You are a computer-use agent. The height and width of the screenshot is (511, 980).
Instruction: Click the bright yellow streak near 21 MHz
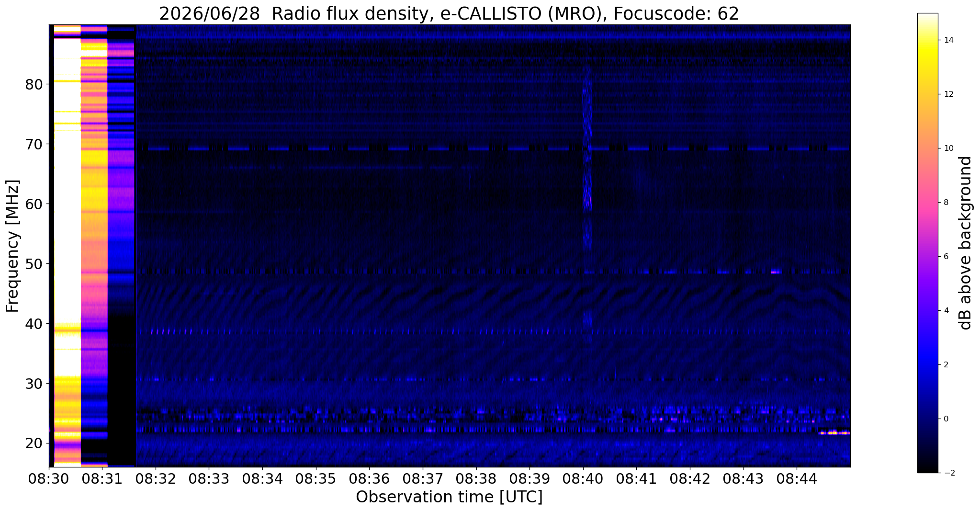coord(834,433)
